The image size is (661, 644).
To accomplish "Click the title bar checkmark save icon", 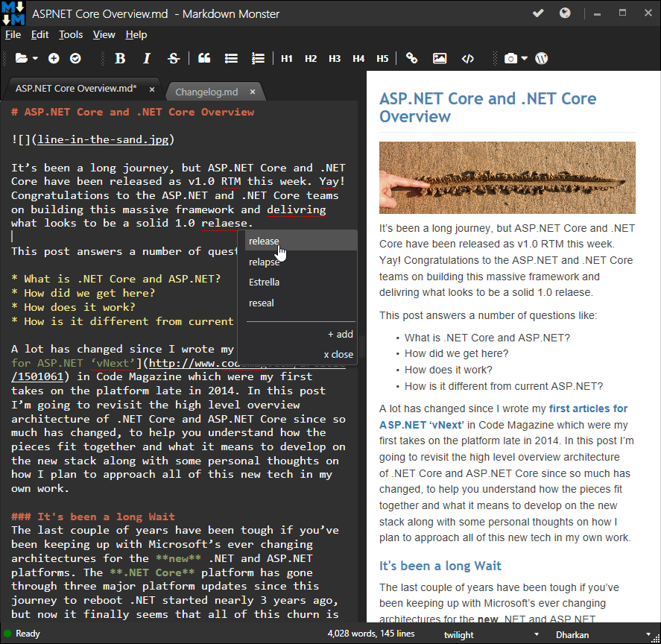I will [538, 13].
